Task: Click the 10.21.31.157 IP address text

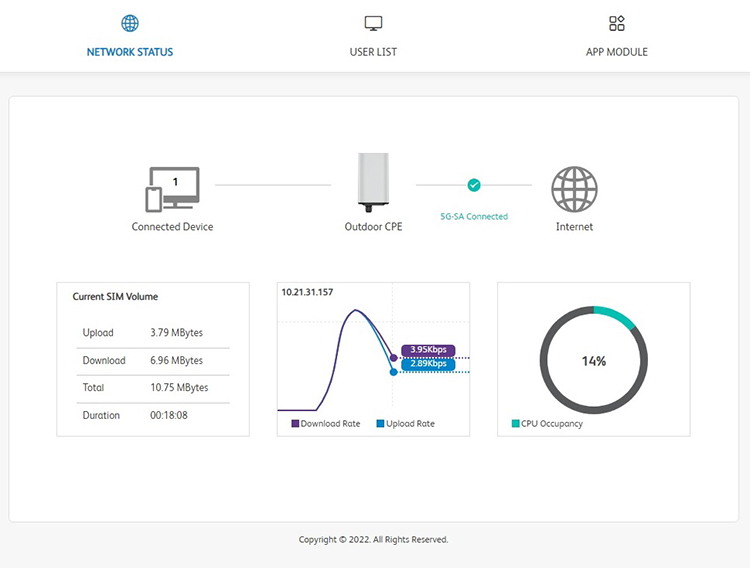Action: click(307, 293)
